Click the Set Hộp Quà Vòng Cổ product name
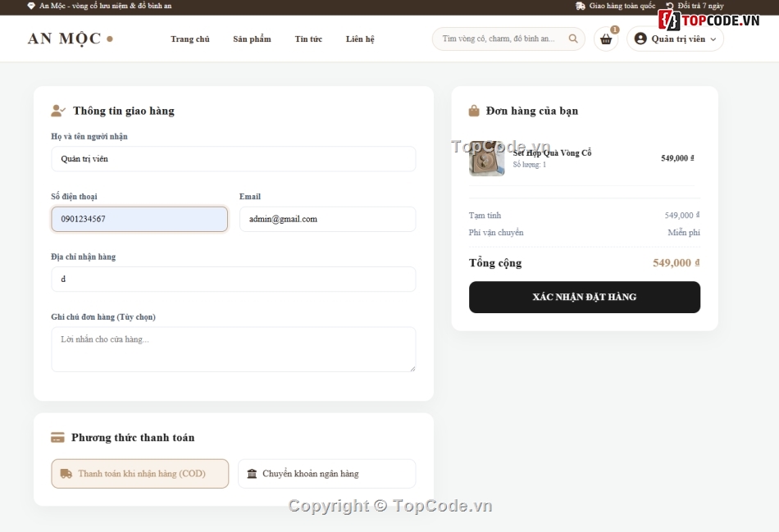The width and height of the screenshot is (779, 532). click(552, 153)
